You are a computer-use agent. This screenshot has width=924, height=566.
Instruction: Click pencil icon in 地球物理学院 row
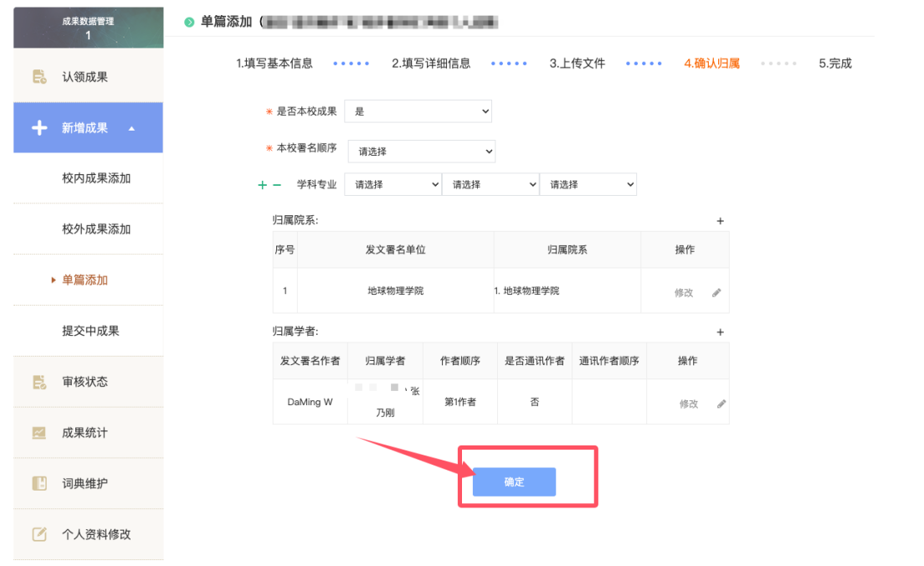(716, 292)
